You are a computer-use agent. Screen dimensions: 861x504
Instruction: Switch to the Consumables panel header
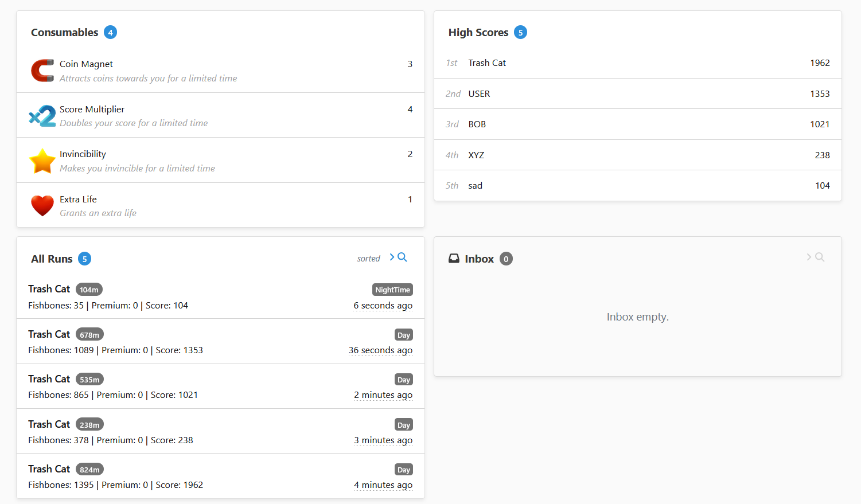tap(64, 32)
